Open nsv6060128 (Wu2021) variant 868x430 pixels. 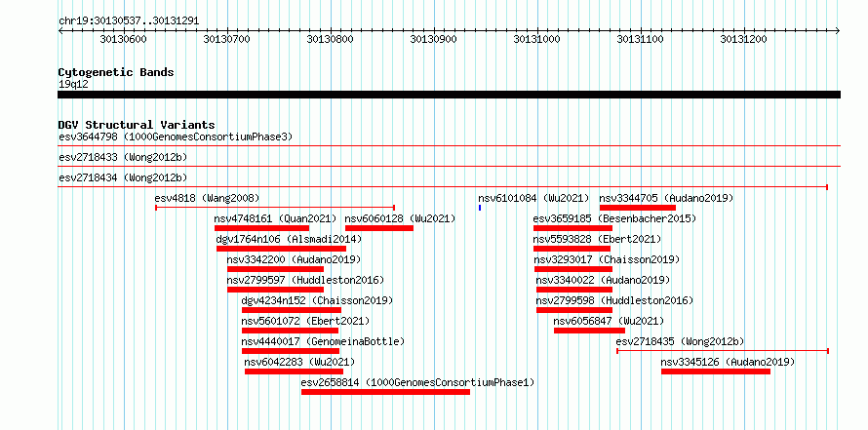coord(400,218)
